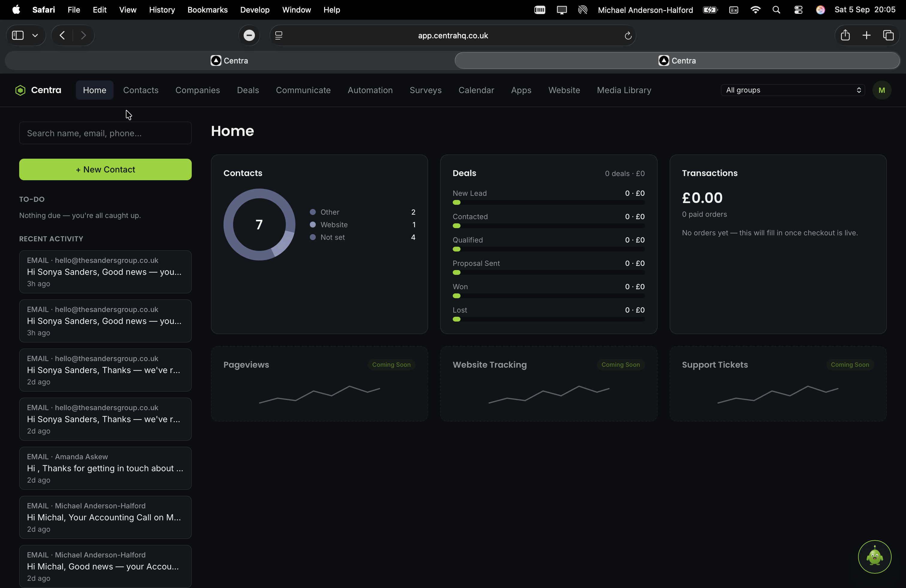
Task: Click the battery status icon
Action: pyautogui.click(x=710, y=10)
